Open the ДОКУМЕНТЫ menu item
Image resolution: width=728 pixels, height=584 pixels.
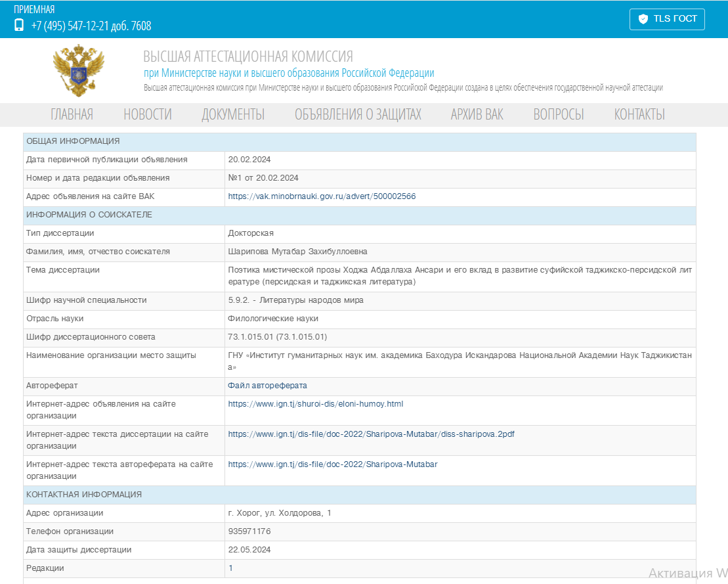(x=233, y=114)
